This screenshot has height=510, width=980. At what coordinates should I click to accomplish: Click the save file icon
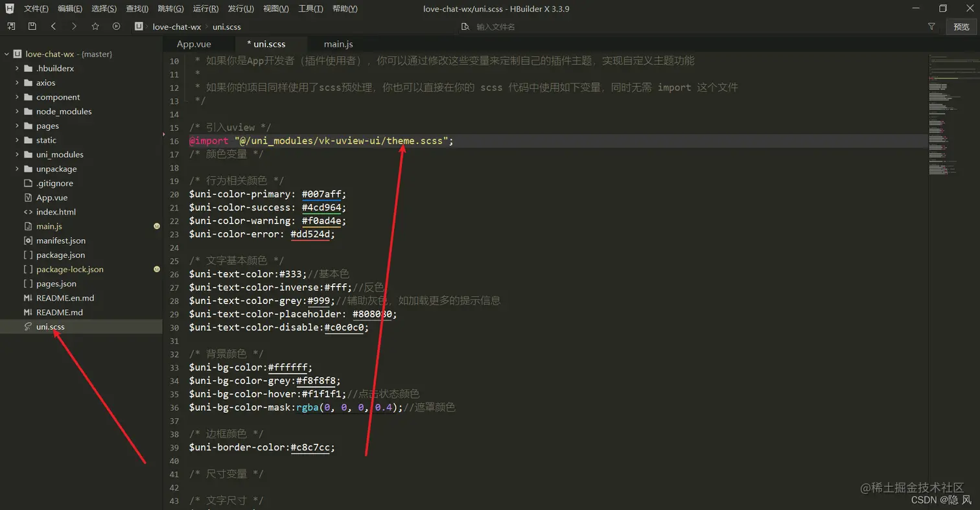pyautogui.click(x=32, y=27)
